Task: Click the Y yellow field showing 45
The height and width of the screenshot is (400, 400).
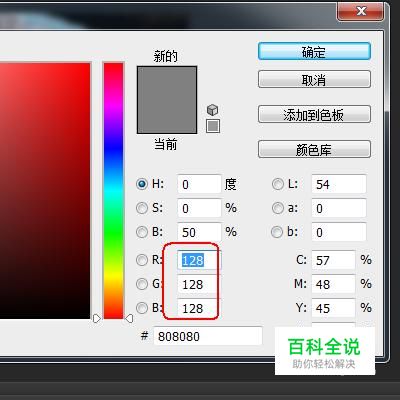Action: [333, 308]
